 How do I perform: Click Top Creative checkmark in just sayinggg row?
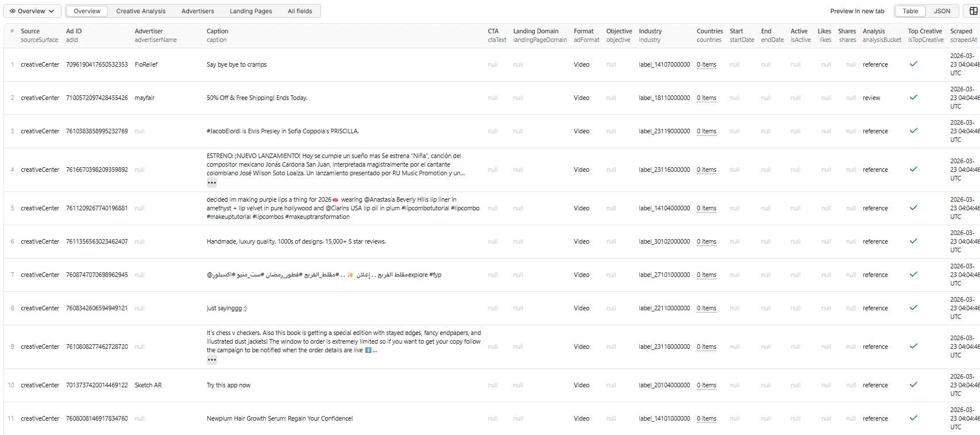[913, 307]
